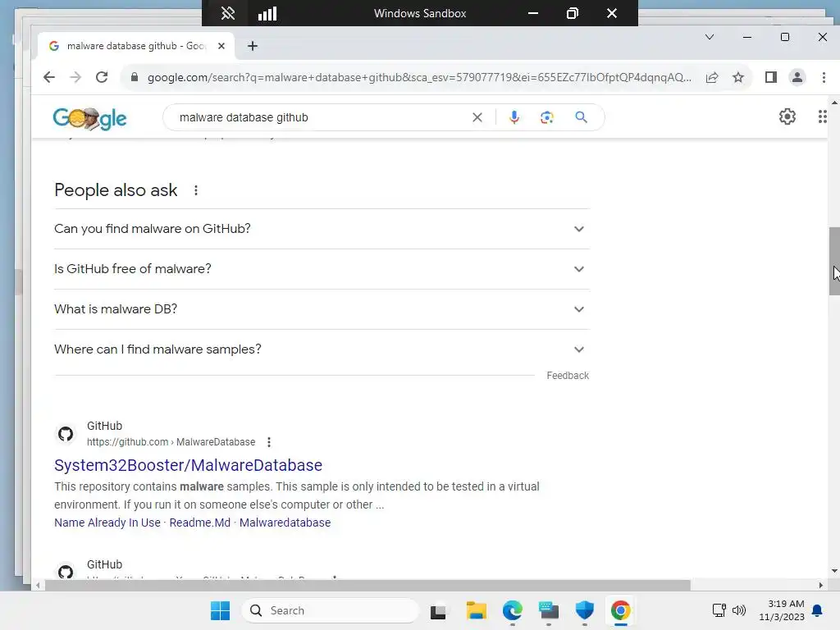840x630 pixels.
Task: Go back using the browser back arrow
Action: point(48,77)
